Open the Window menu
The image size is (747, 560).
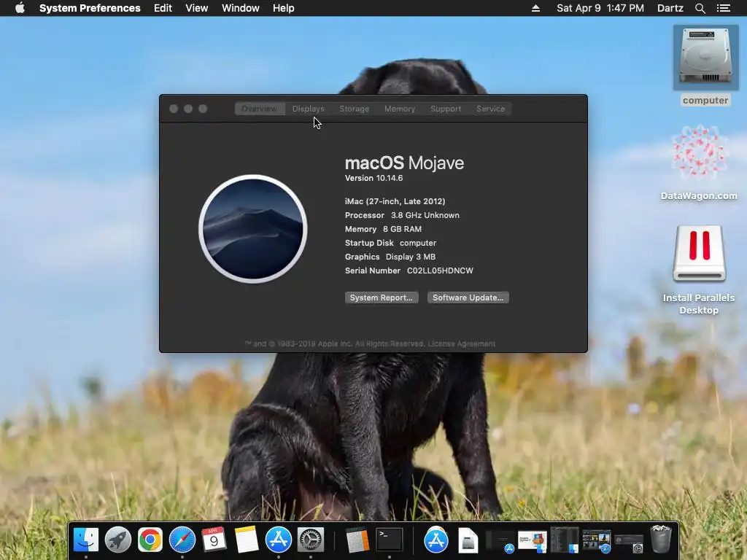[x=240, y=8]
